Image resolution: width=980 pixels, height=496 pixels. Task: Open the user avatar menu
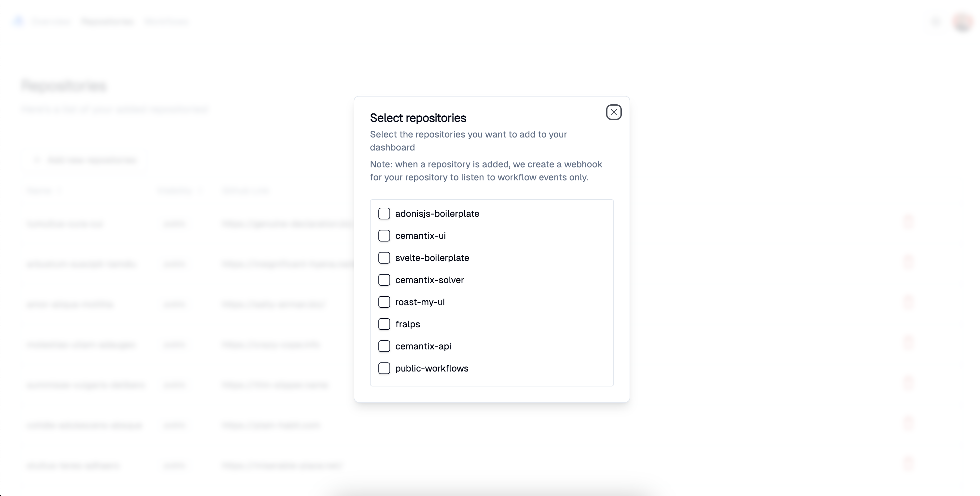962,22
